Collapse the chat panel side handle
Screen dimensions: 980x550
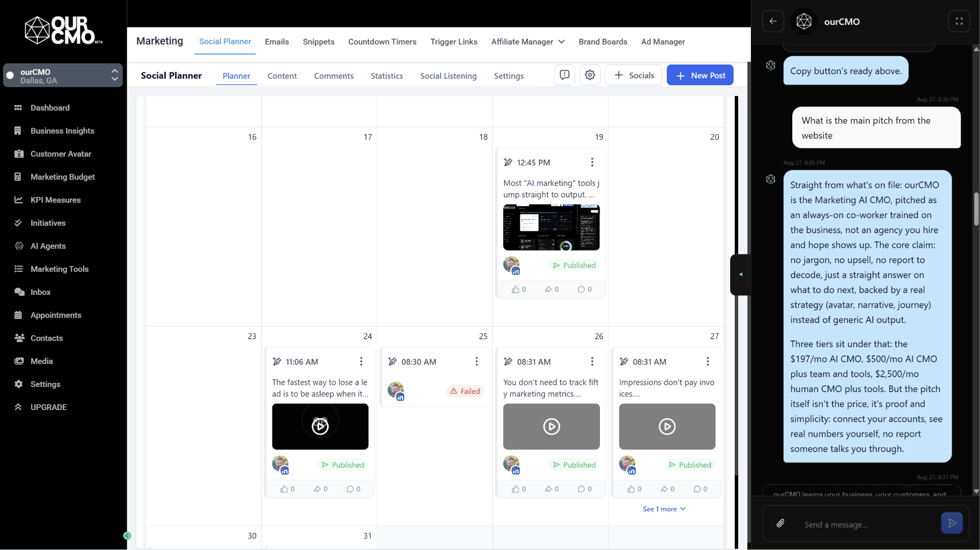click(740, 275)
